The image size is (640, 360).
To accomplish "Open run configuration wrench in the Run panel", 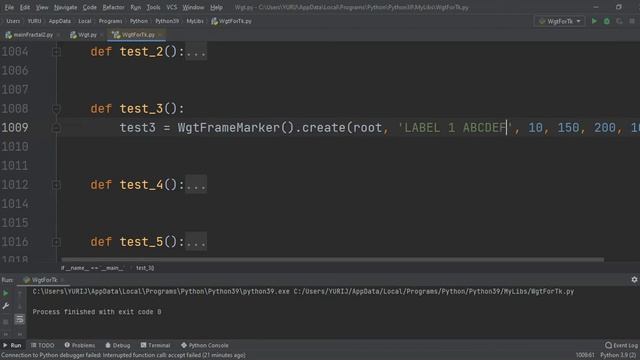I will 6,306.
